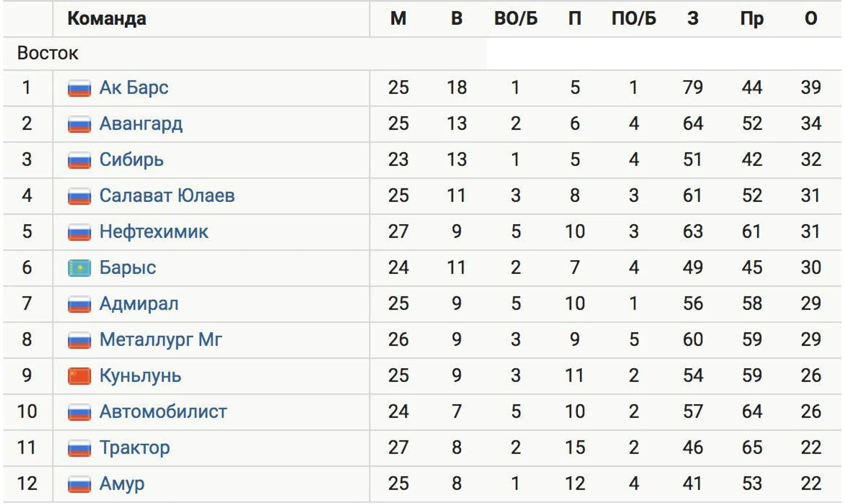Viewport: 844px width, 504px height.
Task: Select the Автомобилист team link
Action: (163, 412)
